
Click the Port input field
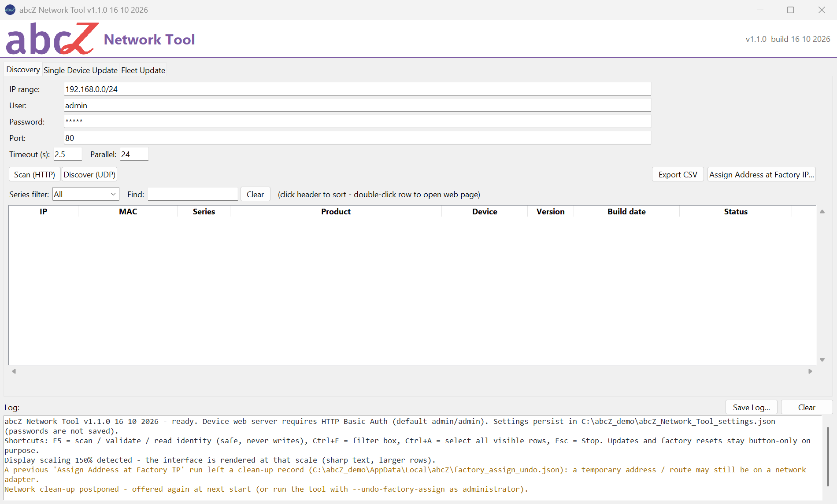[x=357, y=138]
